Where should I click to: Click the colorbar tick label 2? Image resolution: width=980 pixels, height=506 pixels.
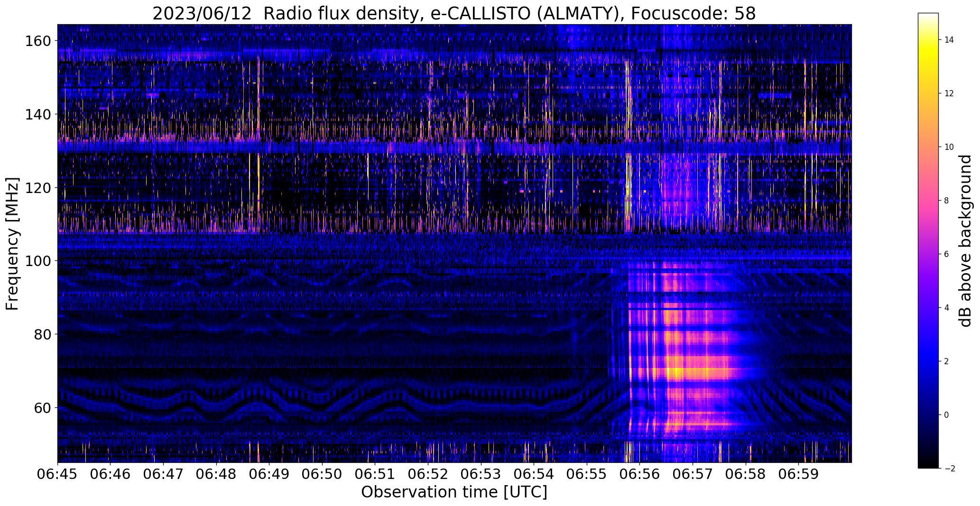946,361
